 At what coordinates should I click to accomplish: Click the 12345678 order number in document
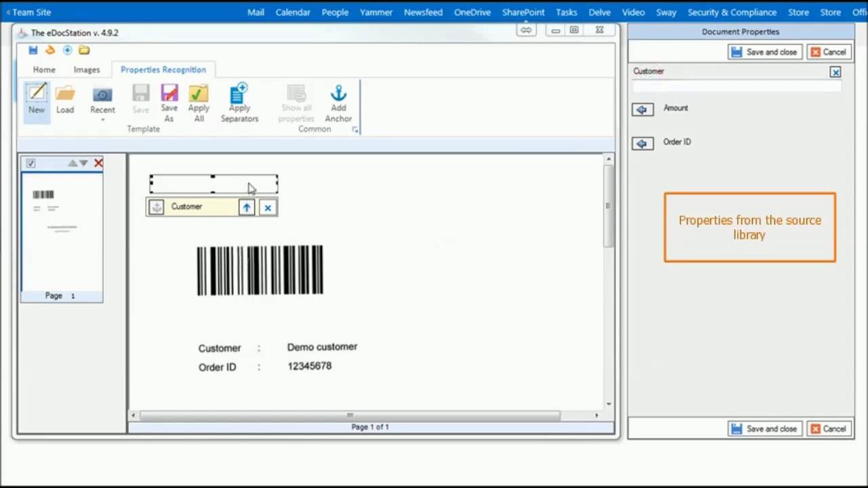click(x=309, y=366)
